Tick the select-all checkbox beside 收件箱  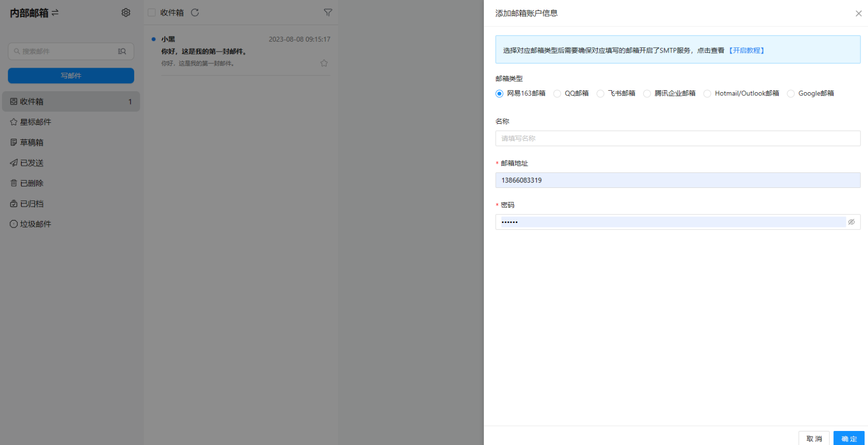152,13
